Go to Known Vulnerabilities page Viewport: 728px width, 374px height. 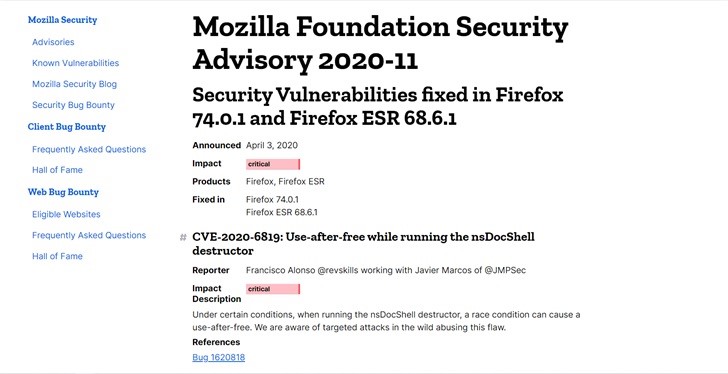point(75,63)
